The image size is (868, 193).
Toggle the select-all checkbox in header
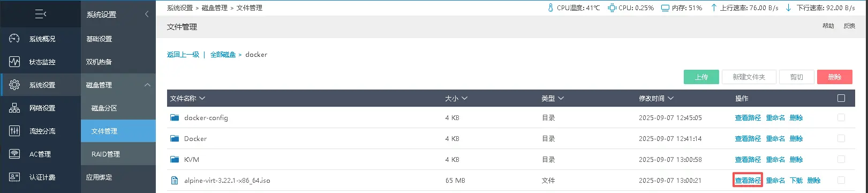(841, 98)
